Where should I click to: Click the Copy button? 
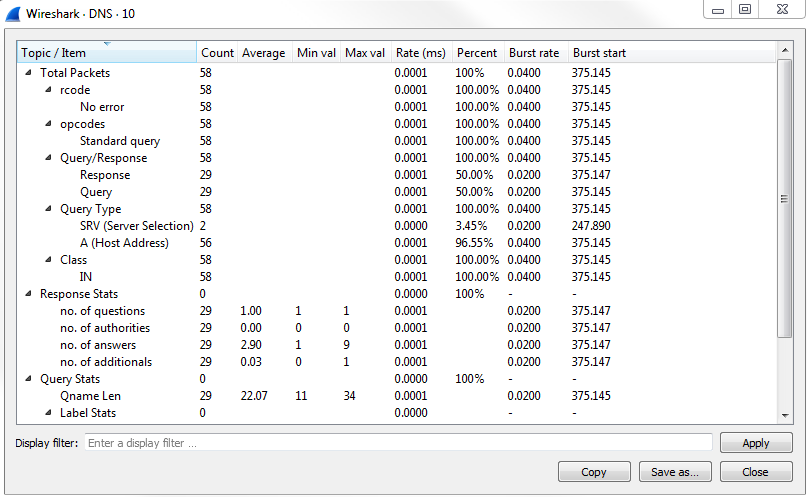click(x=594, y=472)
